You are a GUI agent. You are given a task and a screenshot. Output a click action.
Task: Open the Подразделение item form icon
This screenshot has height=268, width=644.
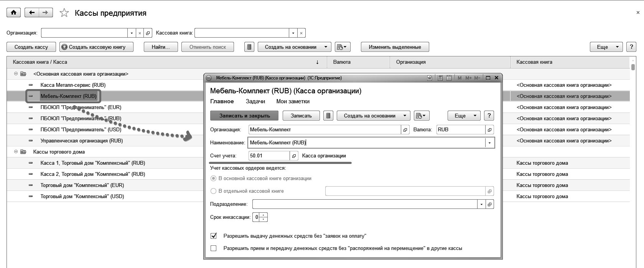coord(489,204)
